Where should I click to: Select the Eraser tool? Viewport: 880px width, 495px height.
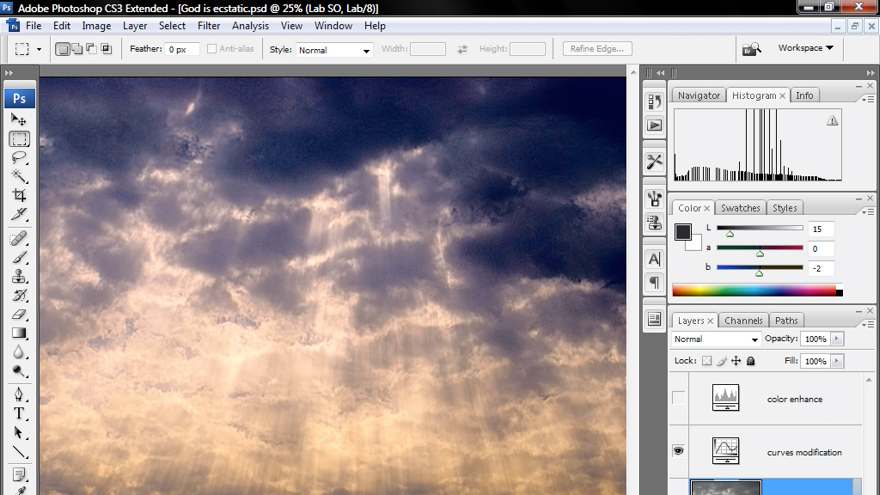(x=19, y=314)
